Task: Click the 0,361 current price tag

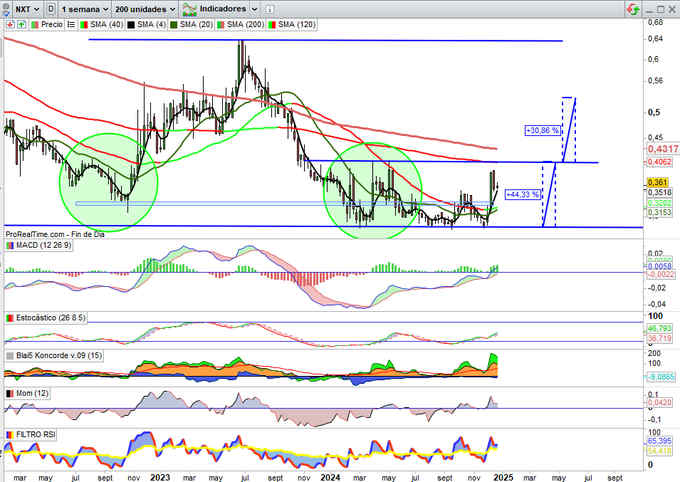Action: (x=657, y=183)
